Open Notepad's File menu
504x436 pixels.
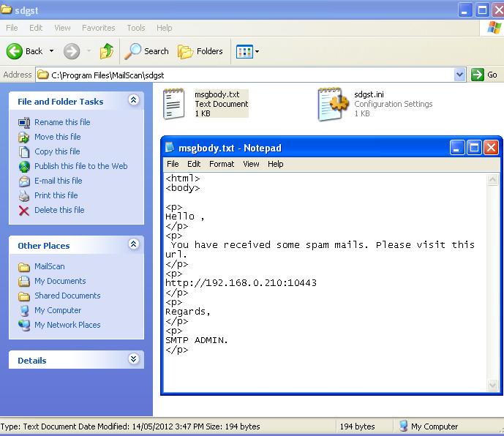click(173, 164)
